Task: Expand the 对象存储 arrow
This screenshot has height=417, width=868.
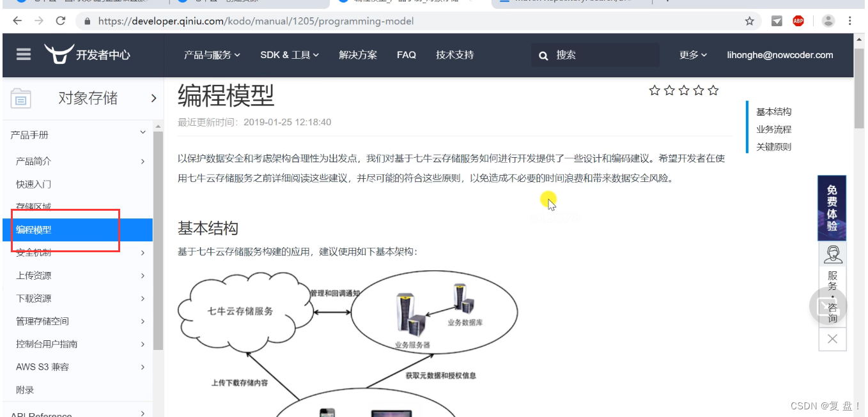Action: pyautogui.click(x=153, y=98)
